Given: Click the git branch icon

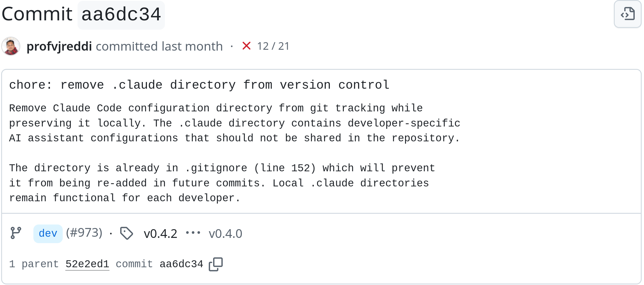Looking at the screenshot, I should 16,233.
